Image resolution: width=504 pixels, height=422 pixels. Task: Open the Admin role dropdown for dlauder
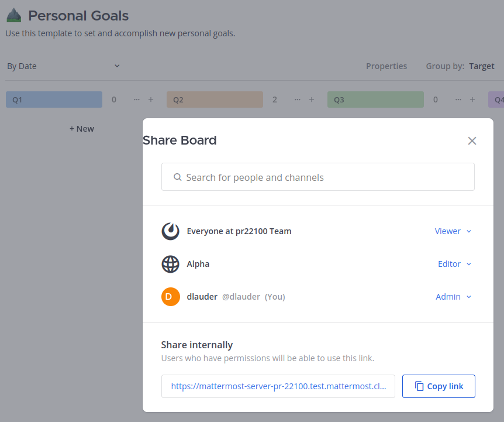[x=453, y=297]
